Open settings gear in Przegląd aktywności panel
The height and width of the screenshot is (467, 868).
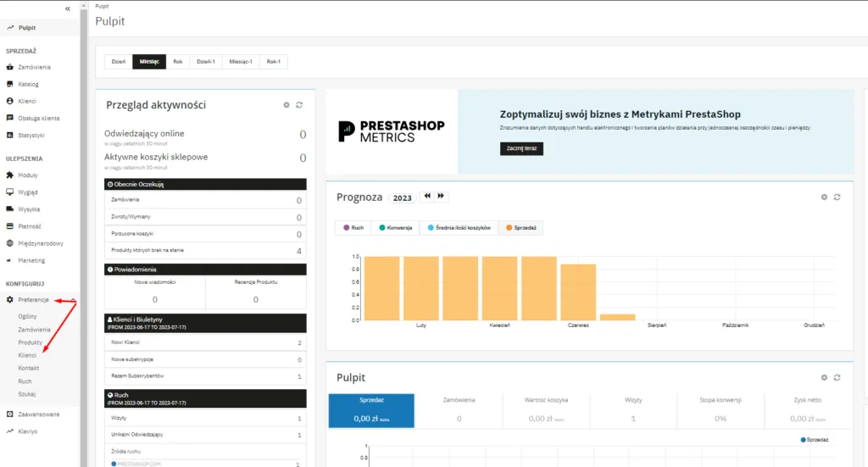[x=287, y=105]
